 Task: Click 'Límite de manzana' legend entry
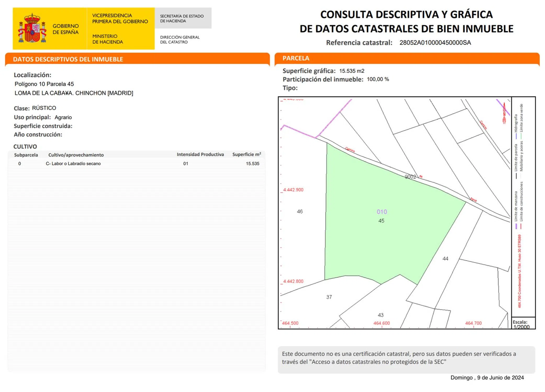coord(516,210)
